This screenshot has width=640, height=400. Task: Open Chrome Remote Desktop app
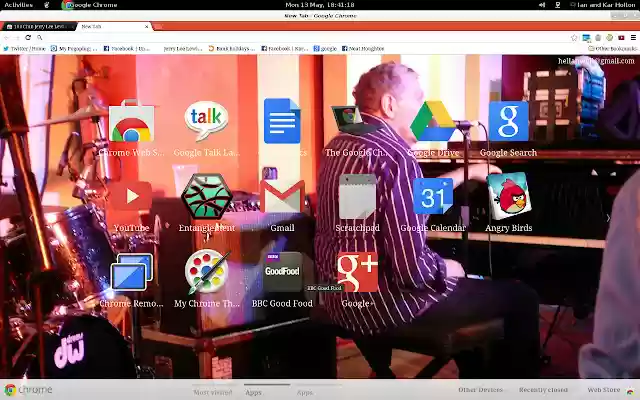[x=131, y=272]
